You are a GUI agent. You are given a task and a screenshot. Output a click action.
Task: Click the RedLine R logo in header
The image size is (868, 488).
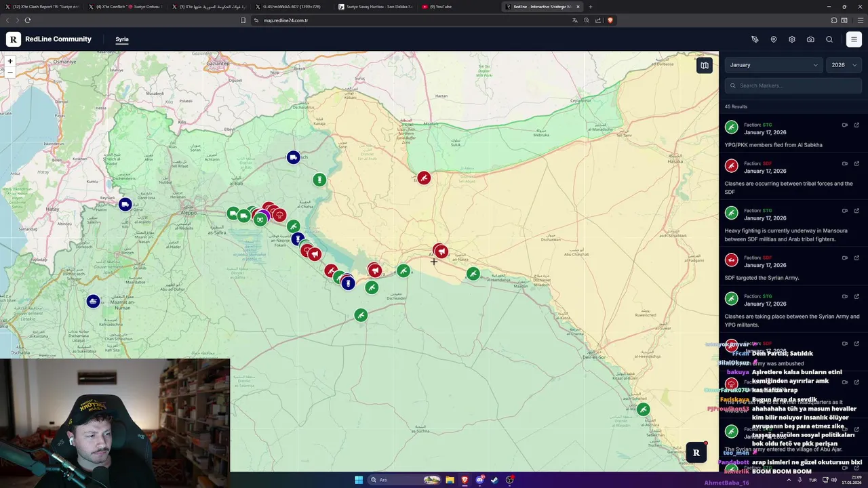[x=14, y=39]
